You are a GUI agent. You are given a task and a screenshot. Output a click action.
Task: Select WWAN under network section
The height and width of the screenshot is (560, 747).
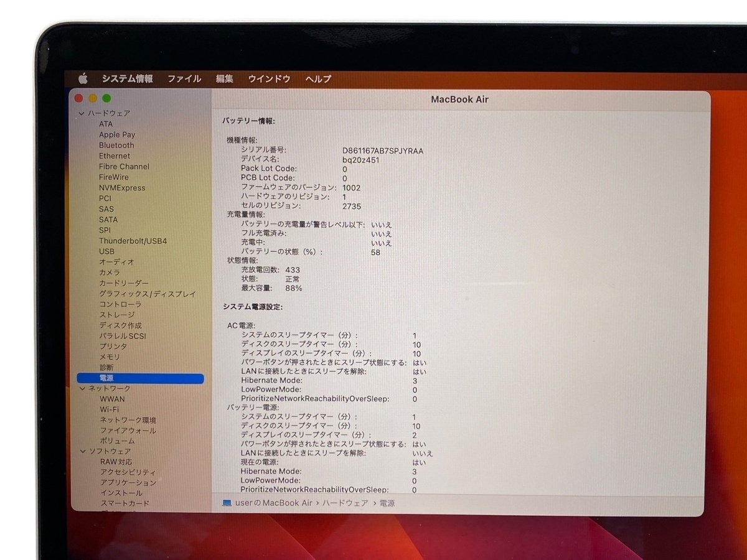113,399
